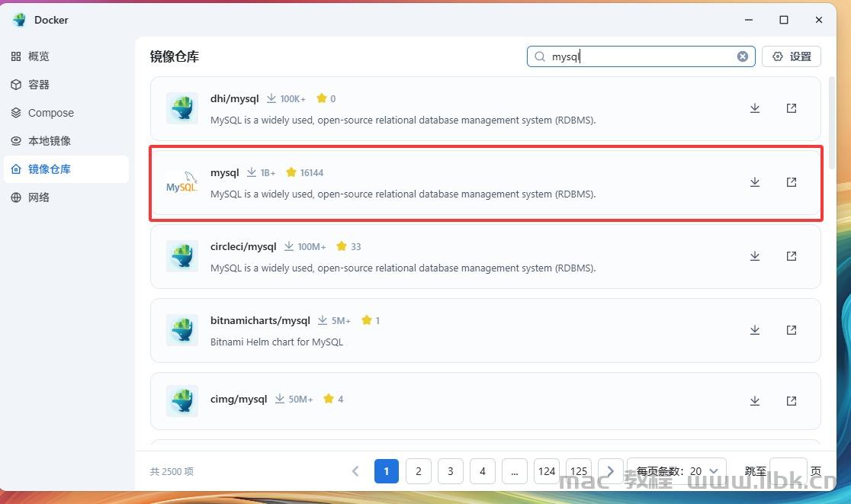The image size is (851, 504).
Task: Go to page 3
Action: coord(451,471)
